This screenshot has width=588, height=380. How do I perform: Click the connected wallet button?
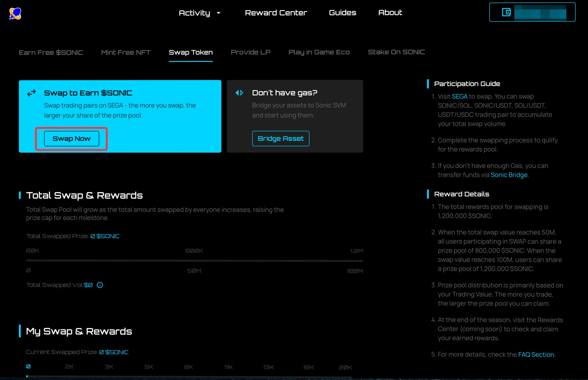click(532, 12)
